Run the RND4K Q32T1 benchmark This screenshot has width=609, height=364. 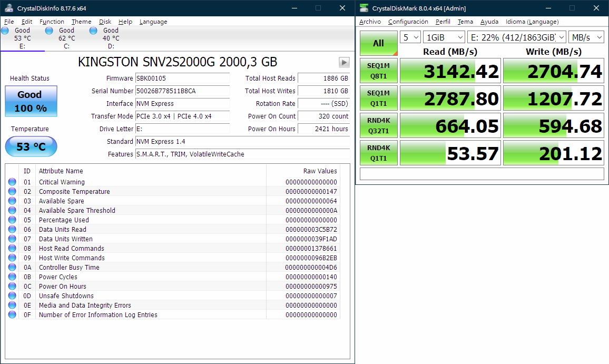pos(378,125)
